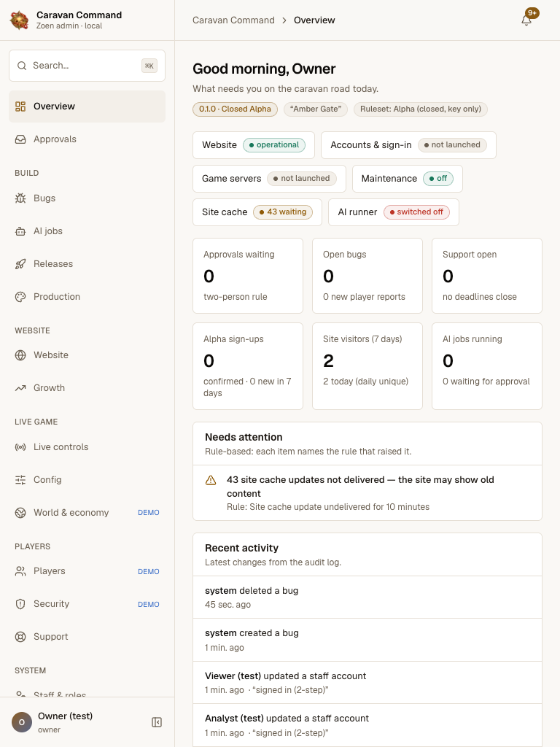Click the DEMO tag beside Security
The height and width of the screenshot is (747, 560).
coord(149,605)
